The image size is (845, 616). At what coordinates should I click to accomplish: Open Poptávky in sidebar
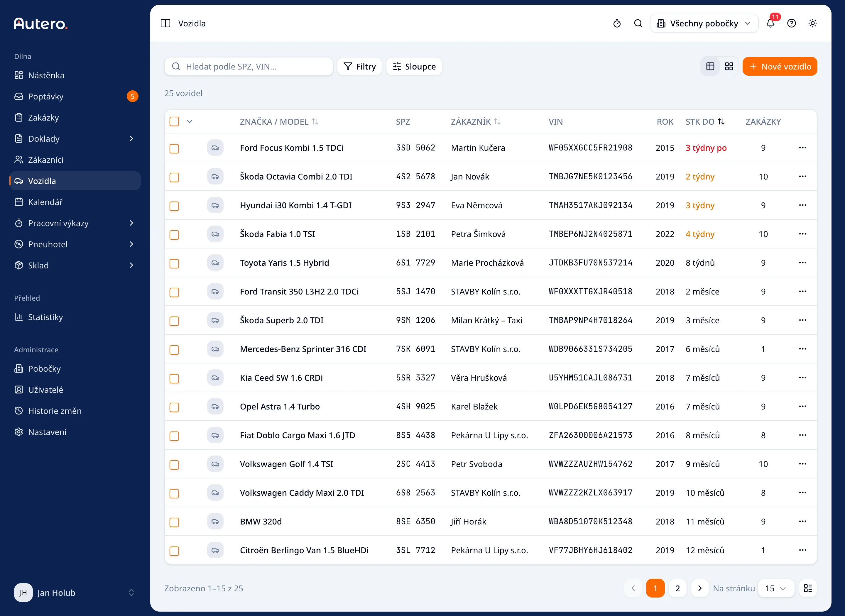click(x=75, y=96)
